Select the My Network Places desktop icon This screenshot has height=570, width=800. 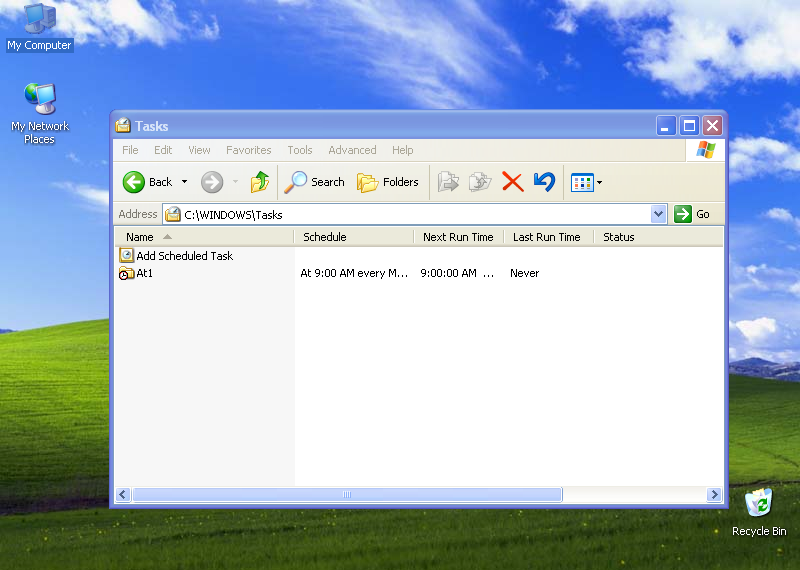click(x=40, y=113)
